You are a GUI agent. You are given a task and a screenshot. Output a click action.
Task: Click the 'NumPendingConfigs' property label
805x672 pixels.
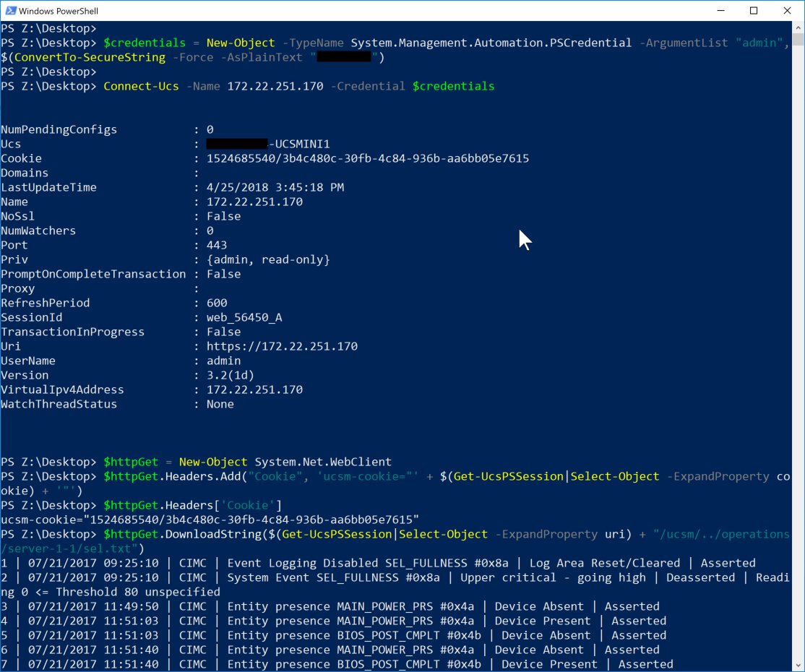point(59,129)
